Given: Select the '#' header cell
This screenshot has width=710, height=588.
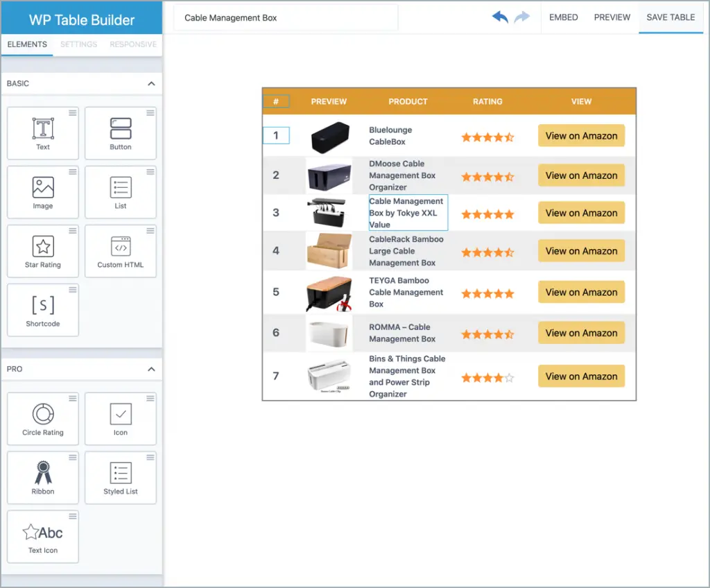Looking at the screenshot, I should point(276,101).
